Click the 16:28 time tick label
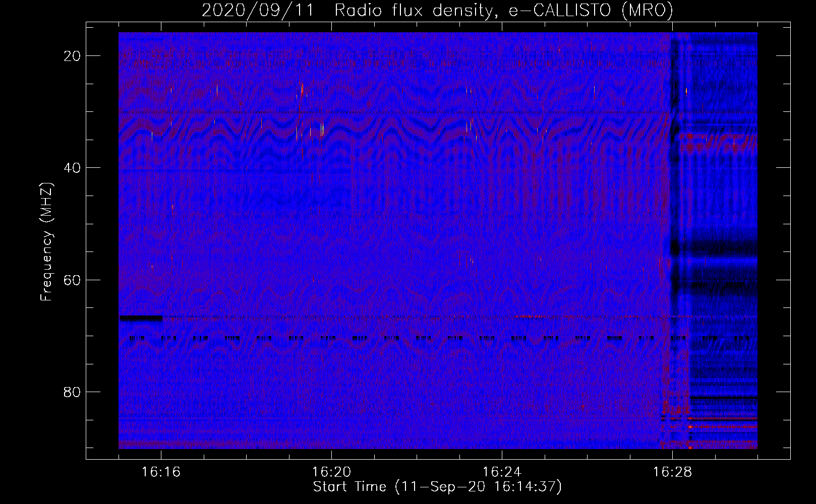The image size is (816, 504). click(x=672, y=472)
